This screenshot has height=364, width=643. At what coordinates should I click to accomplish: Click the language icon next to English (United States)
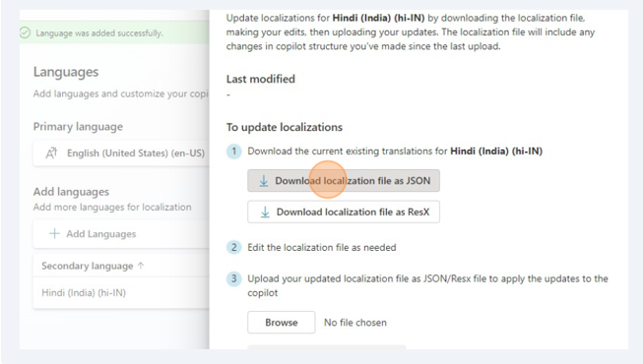[51, 153]
